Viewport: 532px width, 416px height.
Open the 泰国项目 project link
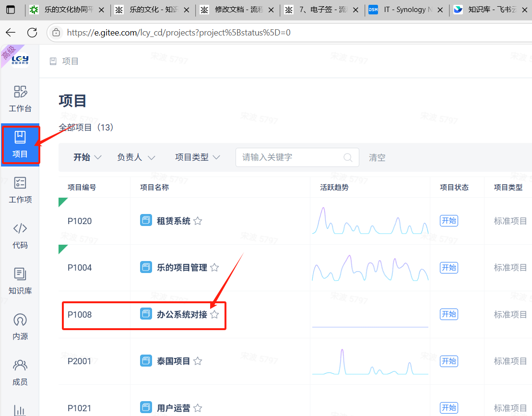[x=173, y=361]
